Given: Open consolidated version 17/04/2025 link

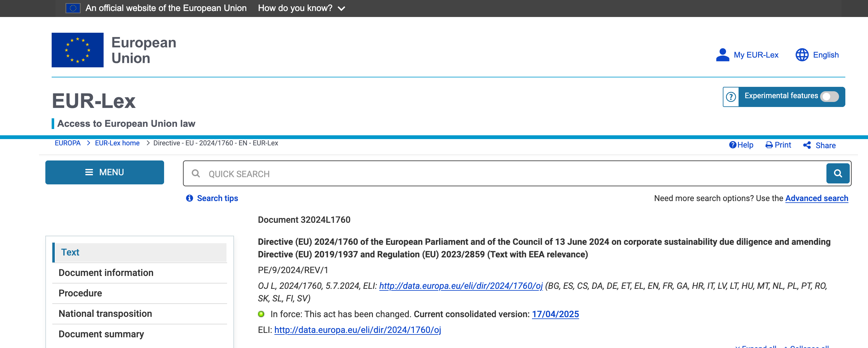Looking at the screenshot, I should pos(555,314).
